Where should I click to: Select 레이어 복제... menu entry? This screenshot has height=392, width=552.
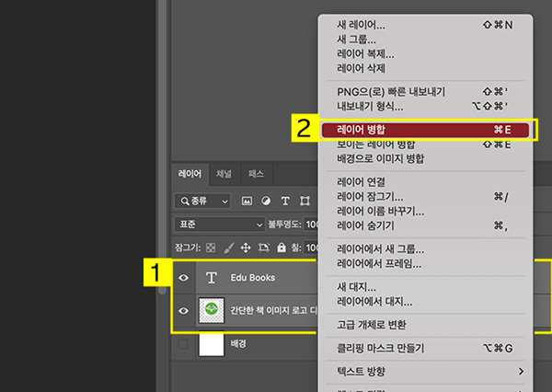(x=425, y=54)
